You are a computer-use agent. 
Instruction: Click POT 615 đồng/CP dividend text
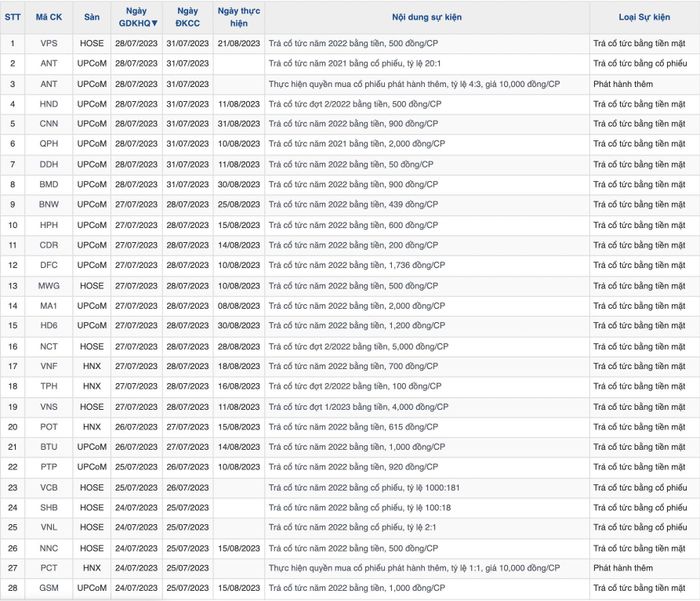coord(353,427)
